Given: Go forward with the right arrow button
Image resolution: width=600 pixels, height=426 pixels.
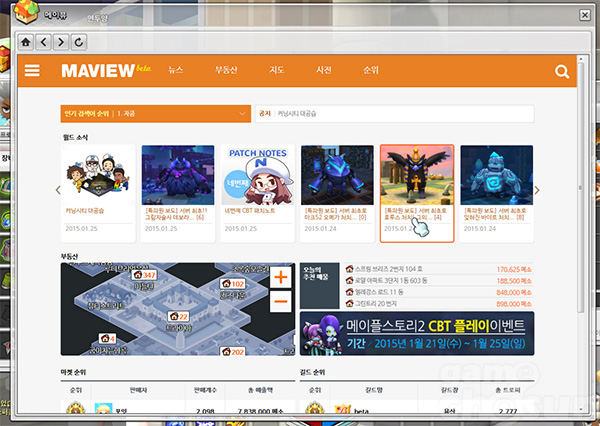Looking at the screenshot, I should (x=60, y=42).
